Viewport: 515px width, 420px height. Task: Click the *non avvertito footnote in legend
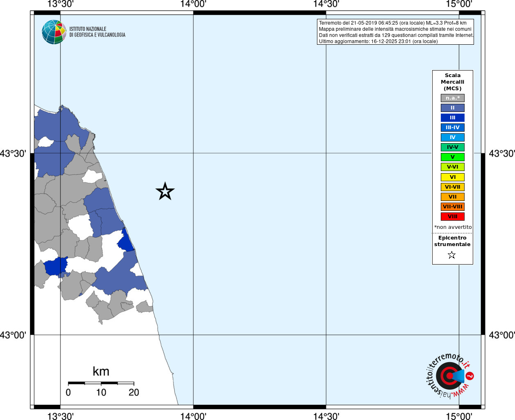coord(453,227)
